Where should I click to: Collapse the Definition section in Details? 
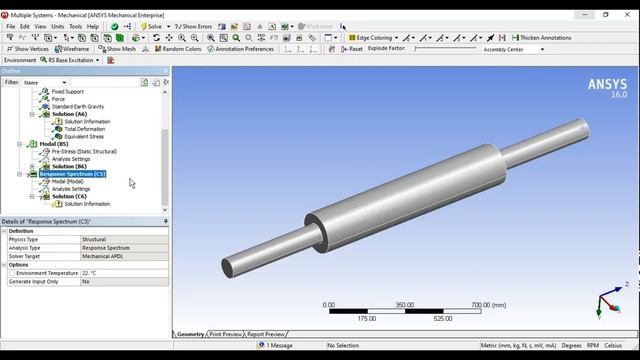pyautogui.click(x=4, y=231)
